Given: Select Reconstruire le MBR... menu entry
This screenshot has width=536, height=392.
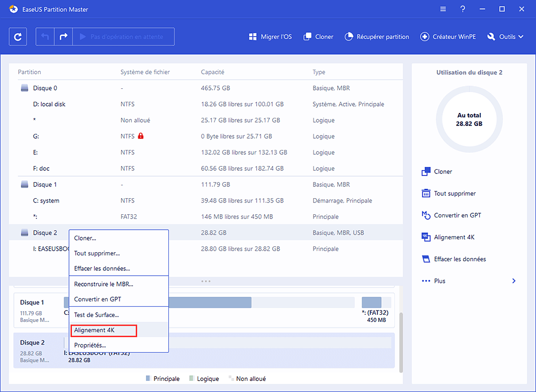Looking at the screenshot, I should 119,284.
